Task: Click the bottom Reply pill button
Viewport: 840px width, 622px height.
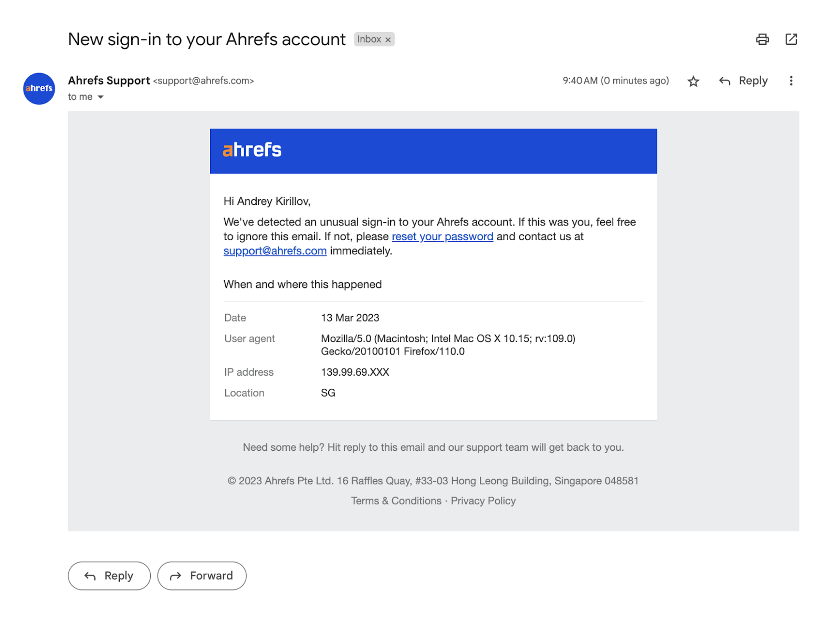Action: (109, 576)
